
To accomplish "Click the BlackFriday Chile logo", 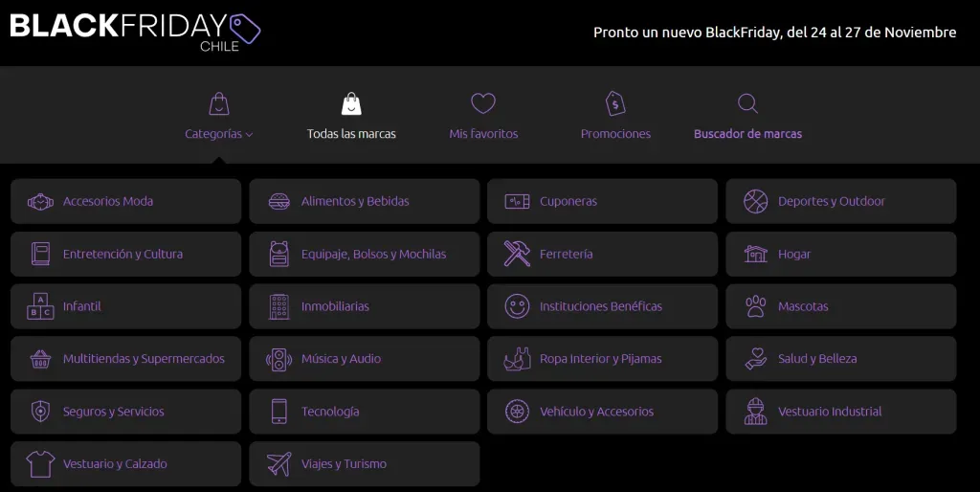I will click(x=135, y=33).
